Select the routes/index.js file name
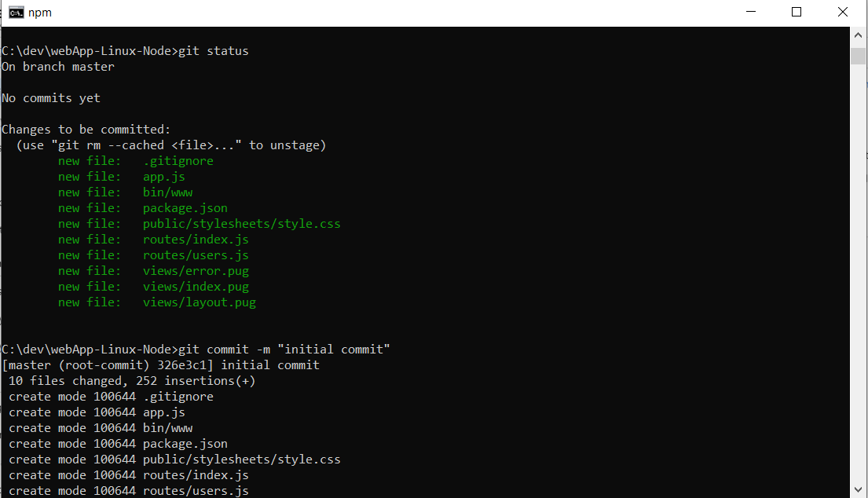The height and width of the screenshot is (498, 868). 196,239
